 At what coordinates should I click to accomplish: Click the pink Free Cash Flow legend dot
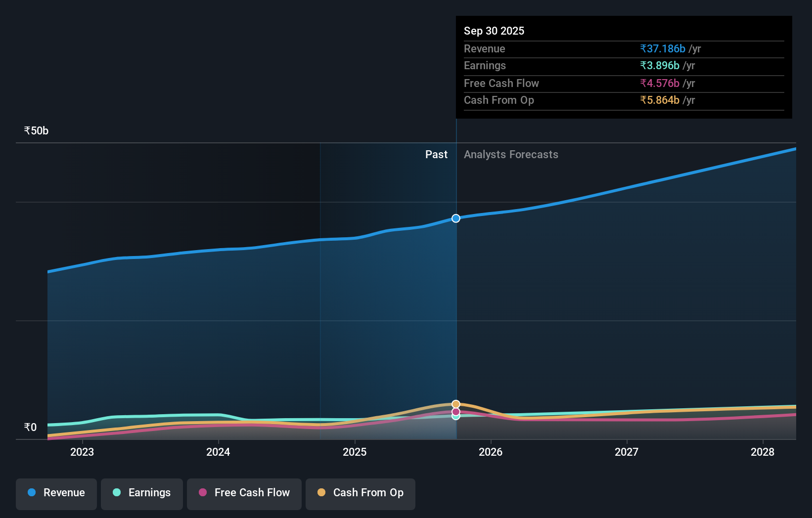[204, 493]
